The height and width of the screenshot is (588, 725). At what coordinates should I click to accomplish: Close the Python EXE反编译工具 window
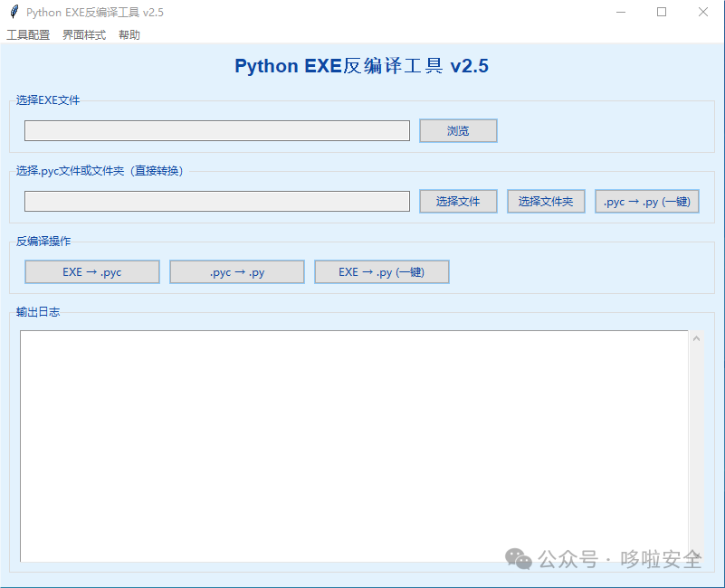click(702, 12)
